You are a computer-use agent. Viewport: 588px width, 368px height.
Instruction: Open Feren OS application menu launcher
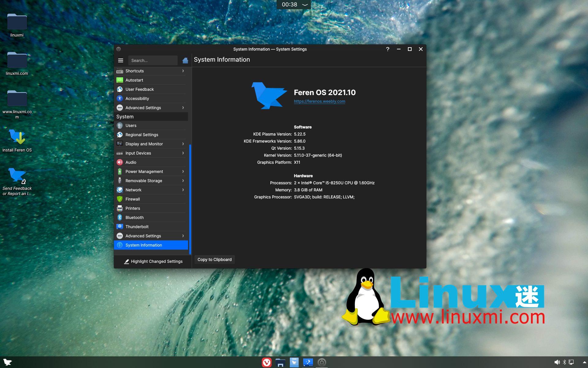coord(7,362)
